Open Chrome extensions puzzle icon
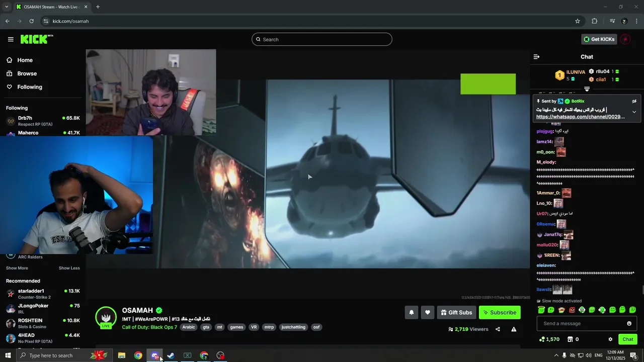 595,21
